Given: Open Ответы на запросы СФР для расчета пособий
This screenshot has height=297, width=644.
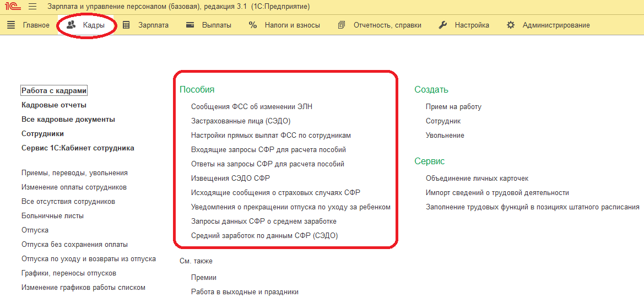Looking at the screenshot, I should pyautogui.click(x=268, y=164).
